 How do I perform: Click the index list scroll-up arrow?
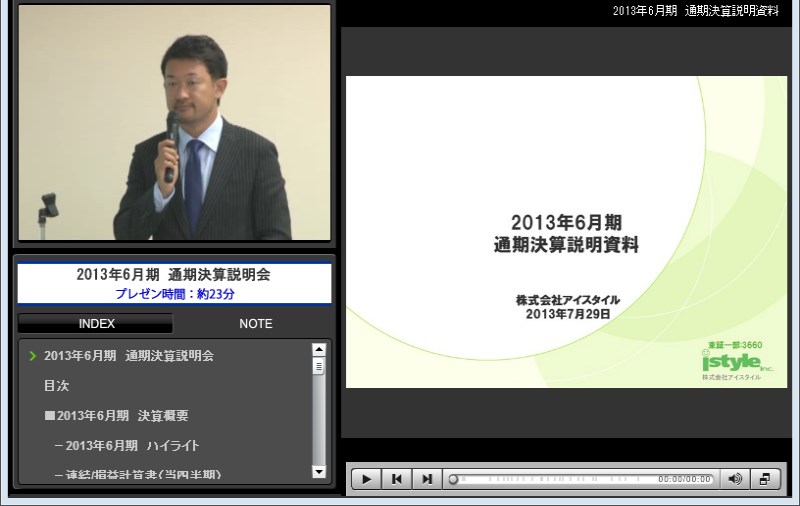pos(319,350)
